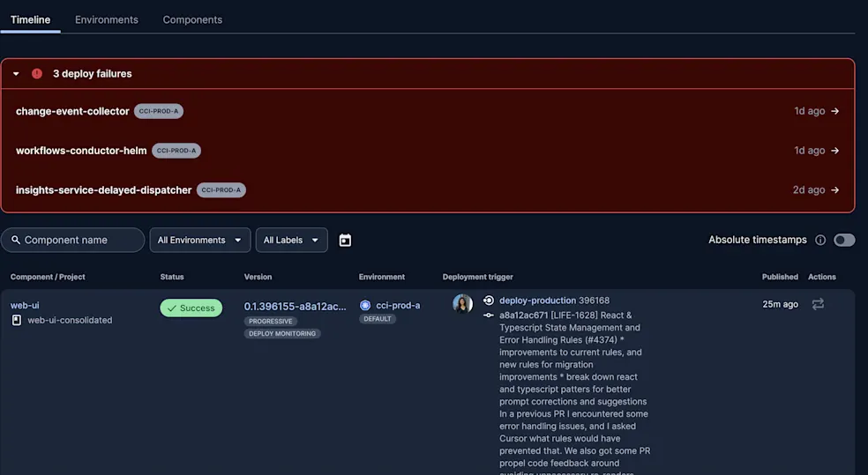Switch to the Timeline tab
This screenshot has height=475, width=868.
(x=31, y=19)
